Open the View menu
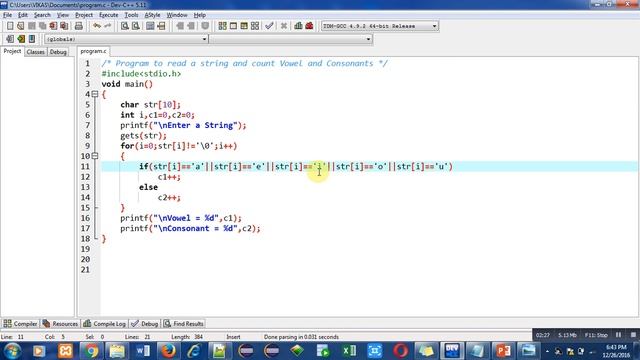The height and width of the screenshot is (360, 640). point(62,15)
